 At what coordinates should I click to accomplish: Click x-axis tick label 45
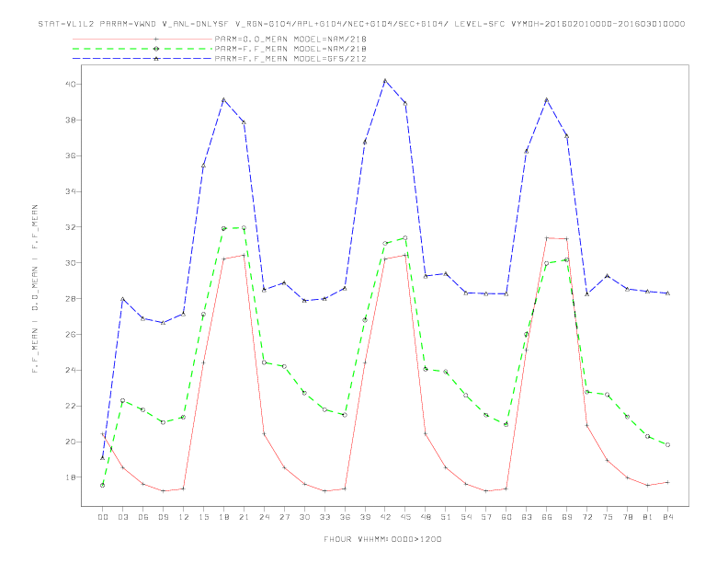(405, 517)
